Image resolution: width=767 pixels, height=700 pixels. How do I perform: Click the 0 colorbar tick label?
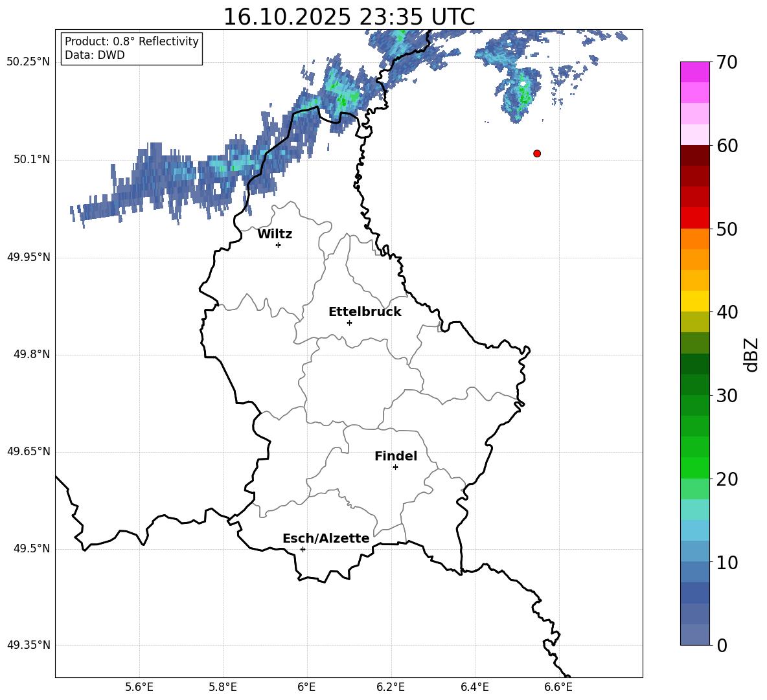[722, 645]
